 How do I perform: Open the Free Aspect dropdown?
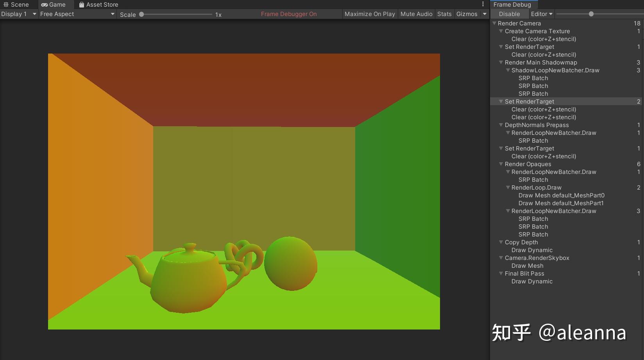coord(76,14)
